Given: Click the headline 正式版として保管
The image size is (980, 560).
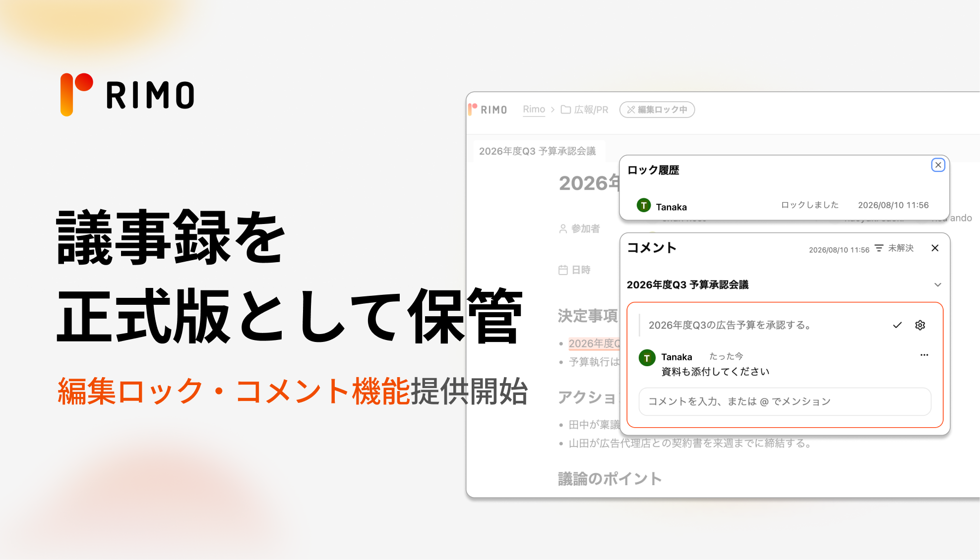Looking at the screenshot, I should (290, 316).
